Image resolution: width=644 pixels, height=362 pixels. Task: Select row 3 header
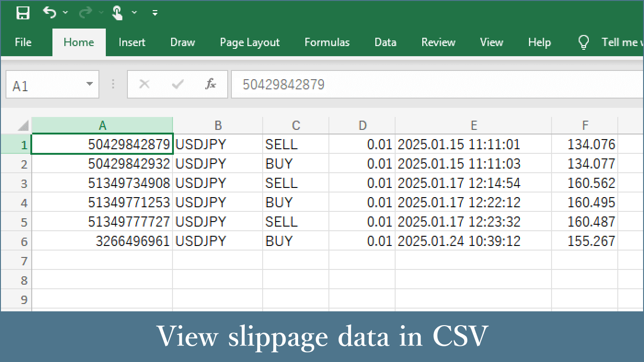tap(16, 183)
